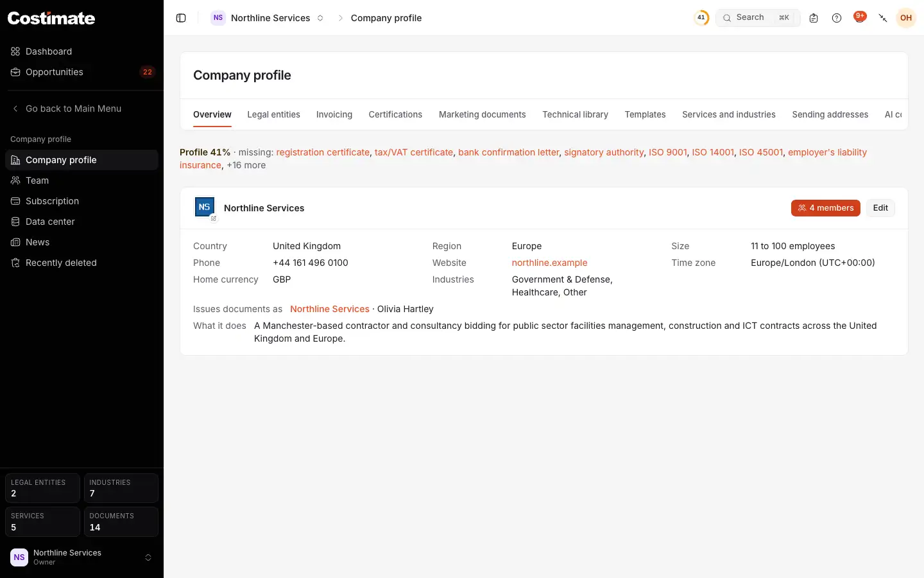Open the clipboard tasks icon in header
This screenshot has height=578, width=924.
click(814, 18)
